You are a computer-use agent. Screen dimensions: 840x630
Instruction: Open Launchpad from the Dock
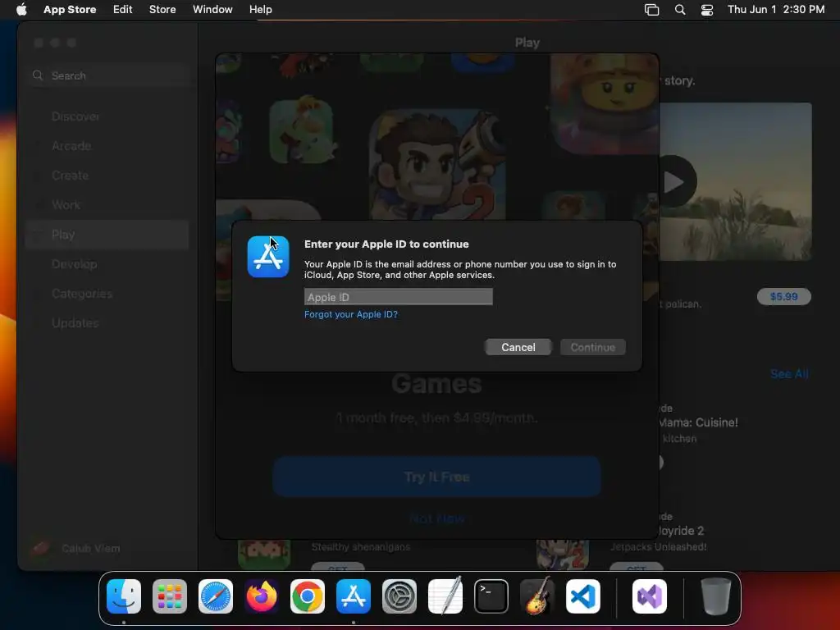[170, 596]
